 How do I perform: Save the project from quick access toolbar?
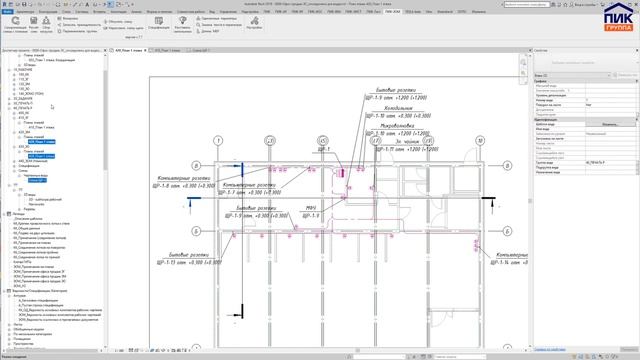point(24,4)
